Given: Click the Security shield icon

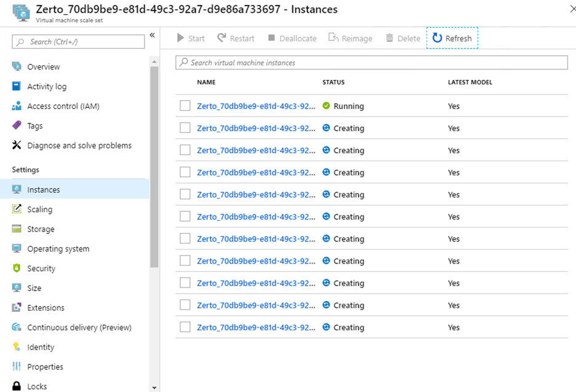Looking at the screenshot, I should click(17, 268).
